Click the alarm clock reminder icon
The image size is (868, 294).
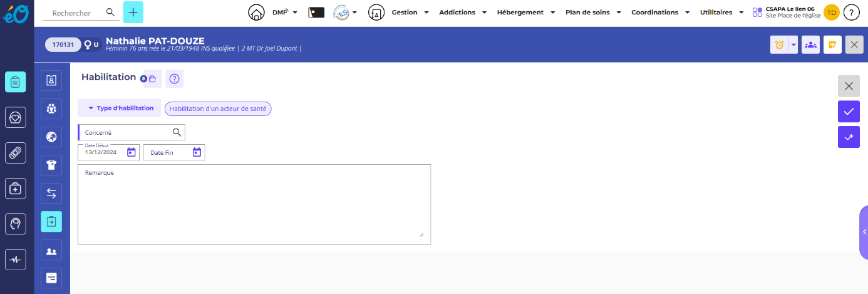click(779, 45)
